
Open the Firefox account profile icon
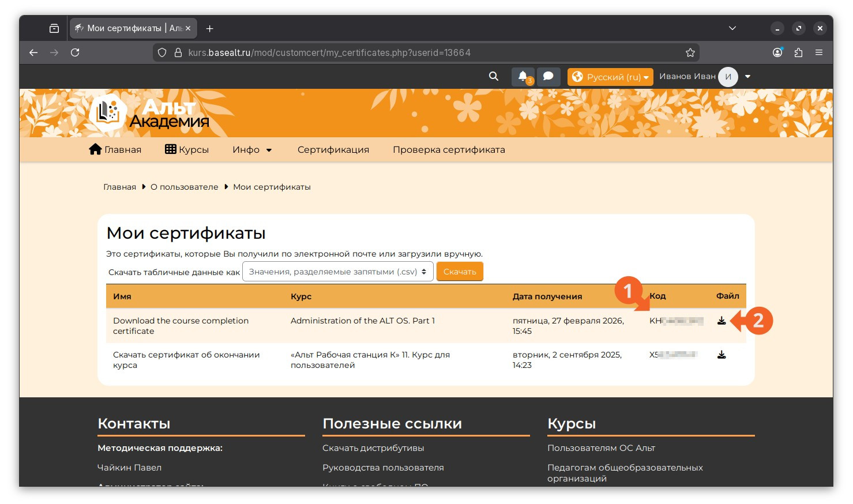click(x=777, y=52)
